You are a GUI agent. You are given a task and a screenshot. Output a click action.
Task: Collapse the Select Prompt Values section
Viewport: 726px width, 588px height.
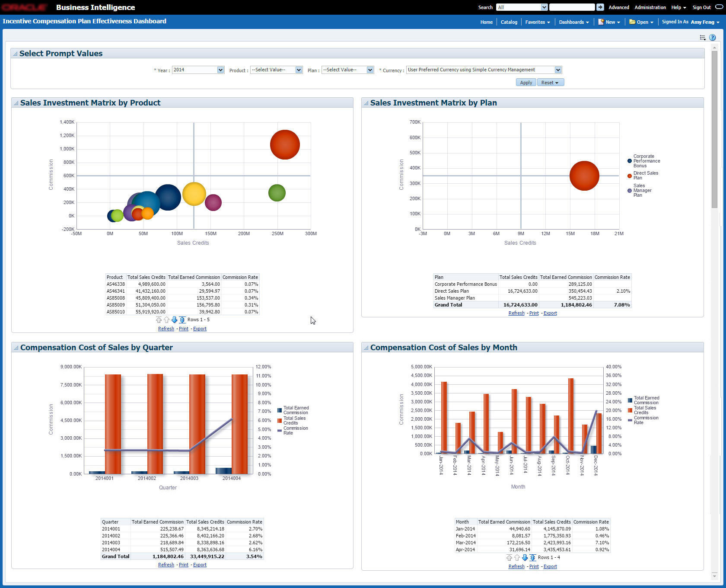[15, 54]
